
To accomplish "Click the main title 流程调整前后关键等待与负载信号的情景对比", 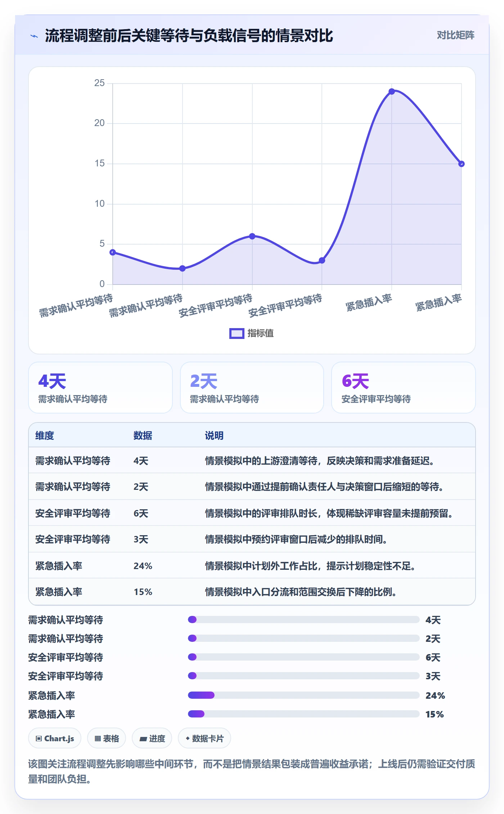I will [189, 36].
